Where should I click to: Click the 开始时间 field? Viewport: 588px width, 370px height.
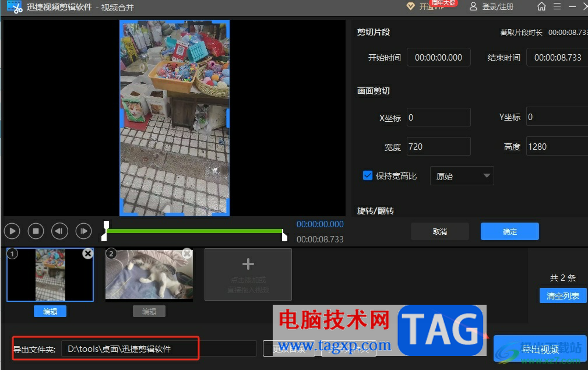click(438, 57)
